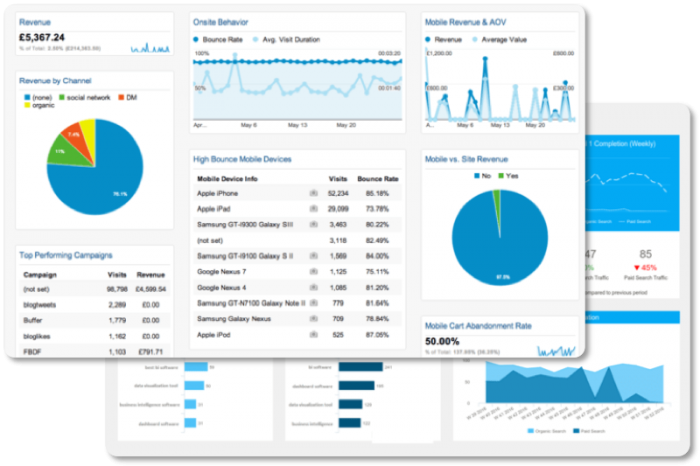Click the yellow organic legend swatch
700x466 pixels.
(x=27, y=105)
